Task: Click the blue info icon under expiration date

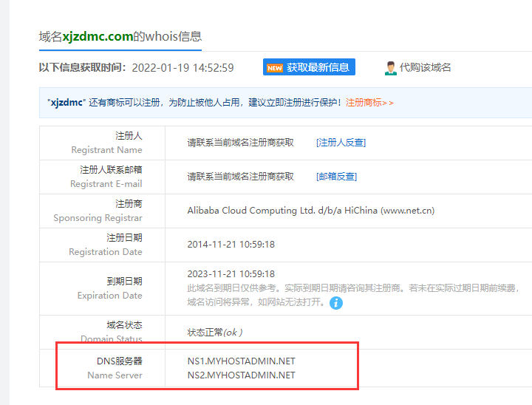Action: point(336,303)
